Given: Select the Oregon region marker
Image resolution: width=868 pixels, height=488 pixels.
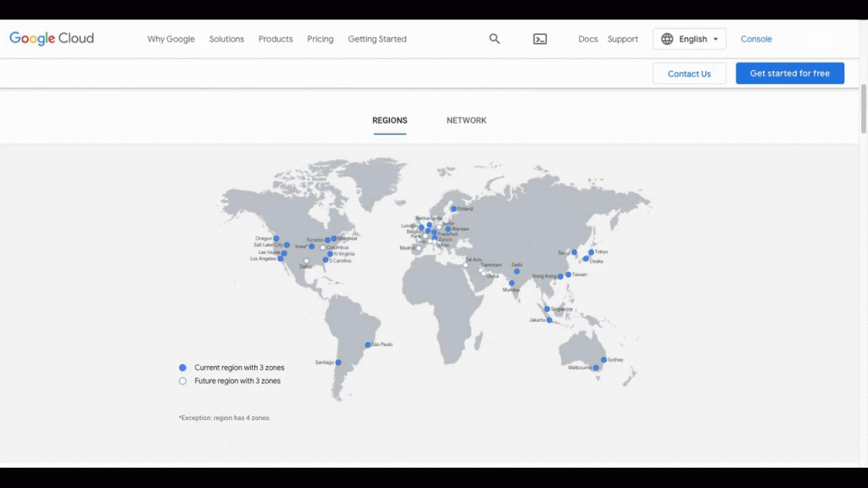Looking at the screenshot, I should (x=276, y=239).
